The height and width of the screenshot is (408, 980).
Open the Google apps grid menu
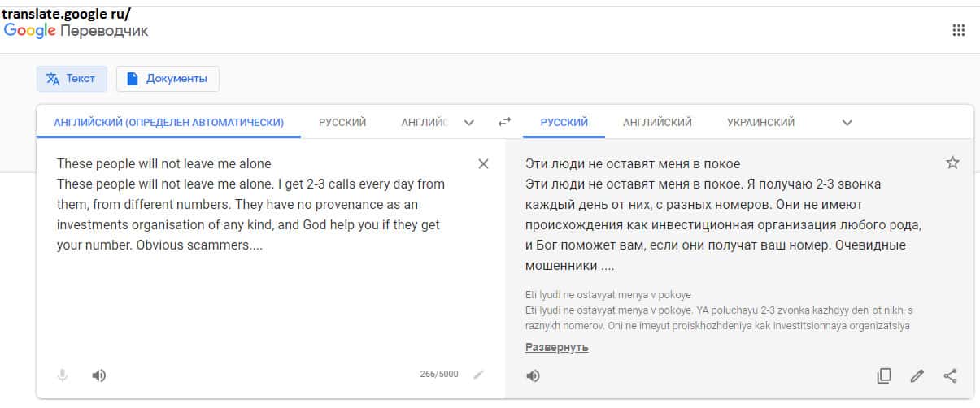pos(959,30)
